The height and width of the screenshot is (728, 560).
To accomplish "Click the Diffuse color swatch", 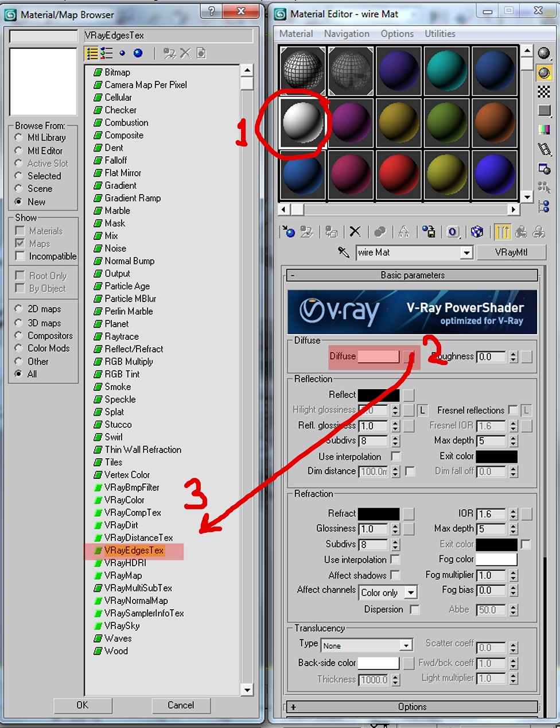I will pyautogui.click(x=380, y=357).
